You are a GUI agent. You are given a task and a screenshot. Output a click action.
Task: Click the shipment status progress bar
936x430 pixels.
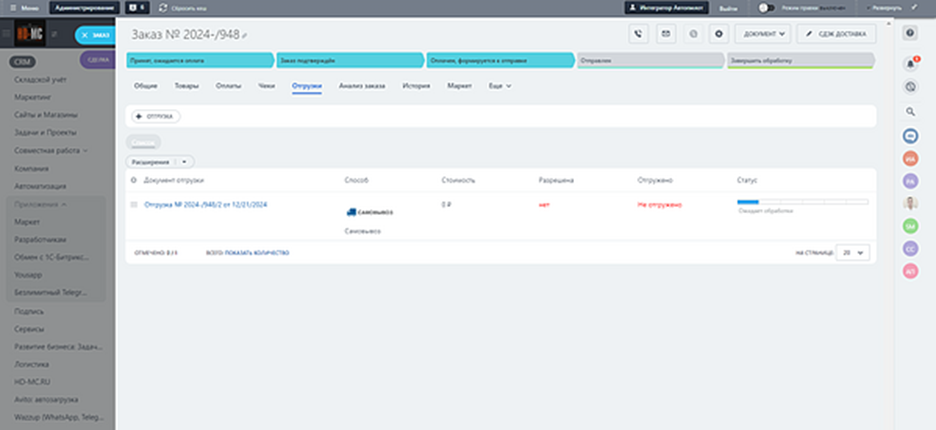click(x=802, y=203)
